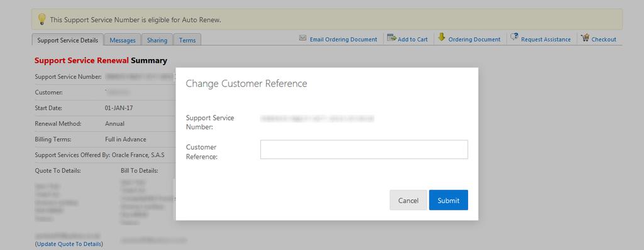644x250 pixels.
Task: Open the Ordering Document link text
Action: 474,40
